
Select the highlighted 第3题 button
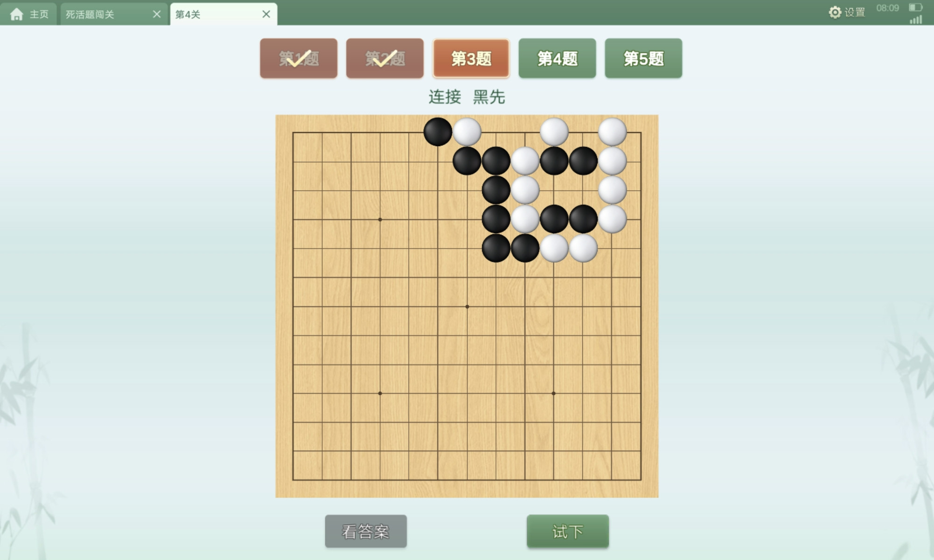tap(471, 58)
